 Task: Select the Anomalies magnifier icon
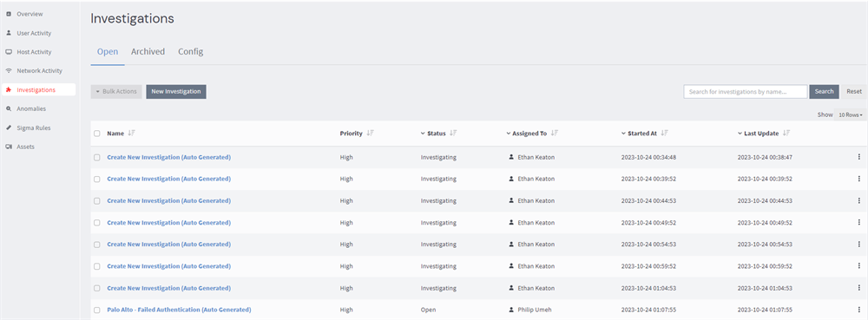pos(9,109)
